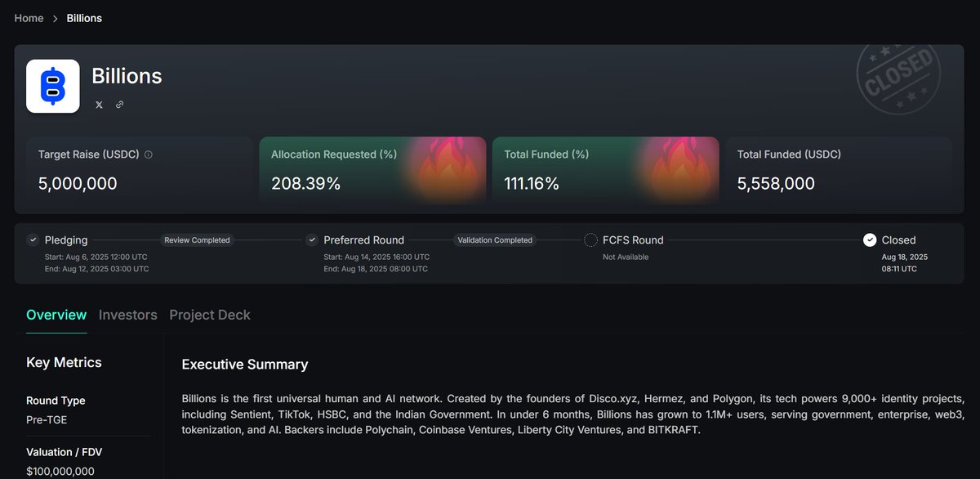Click the Total Funded (USDC) label
This screenshot has height=479, width=980.
789,154
